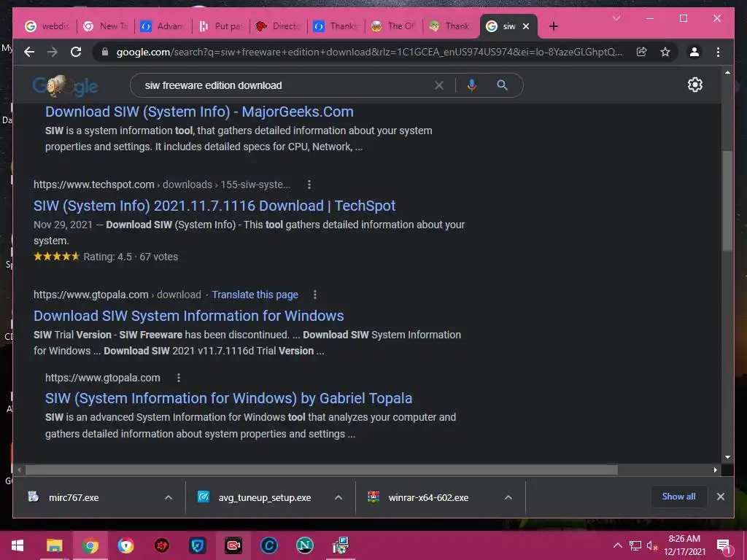747x560 pixels.
Task: Switch to the Put pas tab
Action: pyautogui.click(x=222, y=26)
